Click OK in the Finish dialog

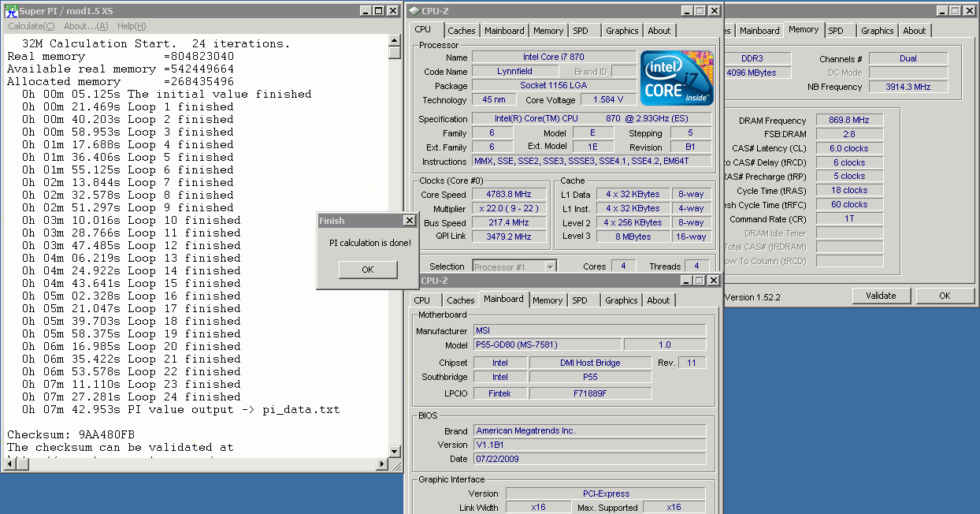tap(368, 270)
